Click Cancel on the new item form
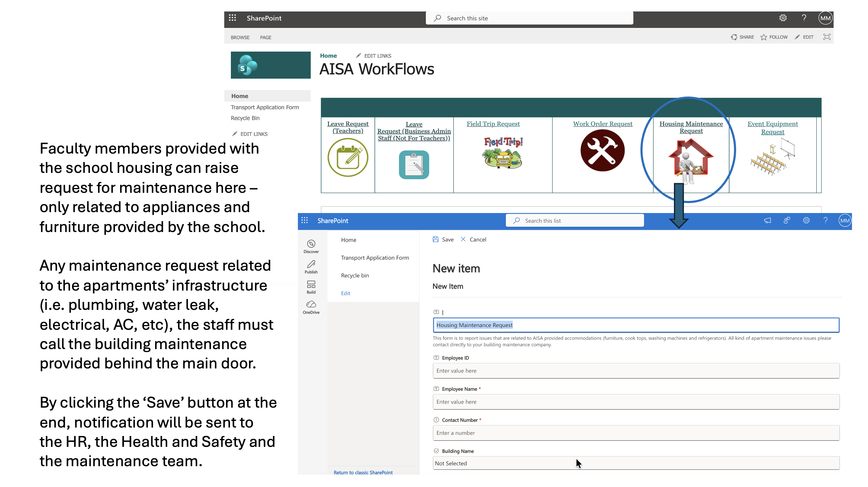The image size is (868, 487). (474, 240)
